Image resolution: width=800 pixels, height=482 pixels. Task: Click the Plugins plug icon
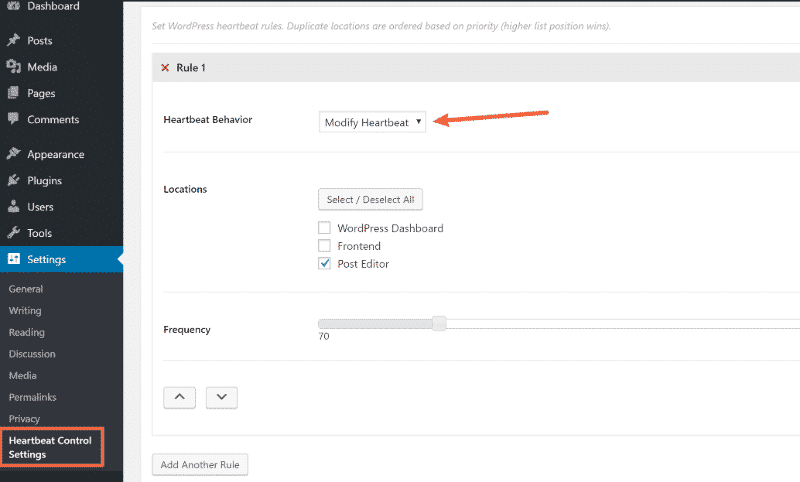click(x=13, y=181)
